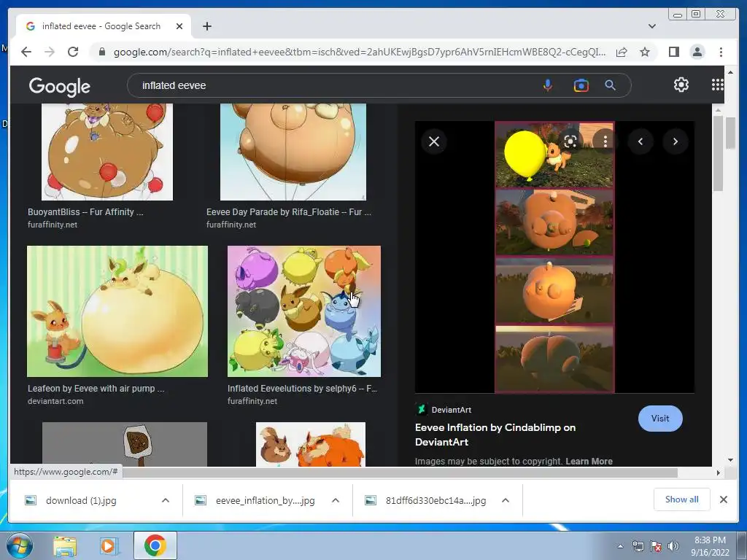Viewport: 747px width, 560px height.
Task: Open the Chrome side panel icon
Action: [x=673, y=52]
